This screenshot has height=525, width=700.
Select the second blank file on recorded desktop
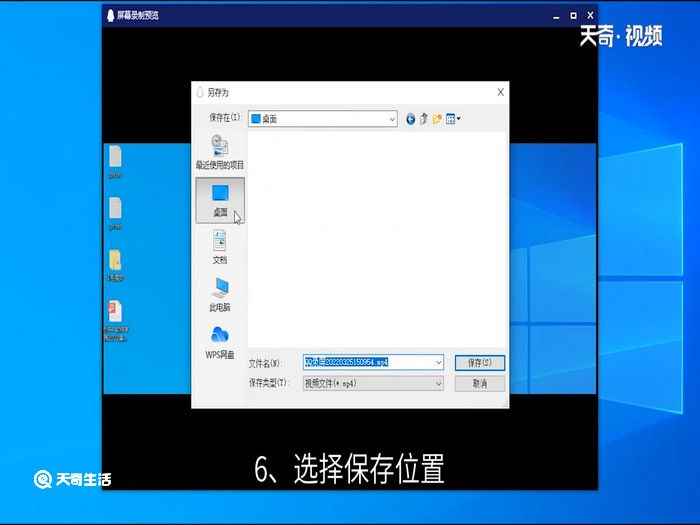115,214
